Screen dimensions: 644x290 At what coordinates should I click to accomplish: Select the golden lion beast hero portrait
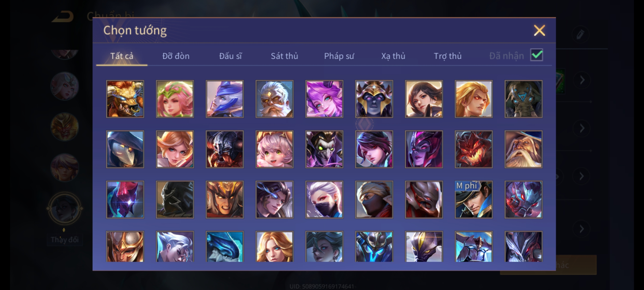[x=125, y=99]
